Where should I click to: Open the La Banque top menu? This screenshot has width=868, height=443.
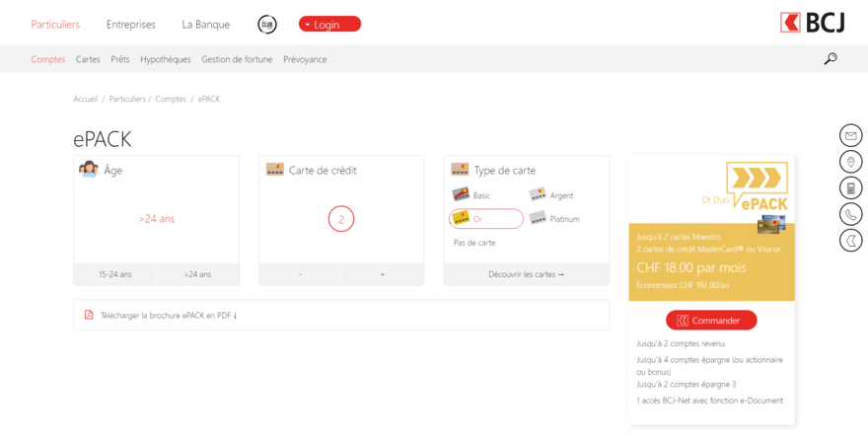206,25
